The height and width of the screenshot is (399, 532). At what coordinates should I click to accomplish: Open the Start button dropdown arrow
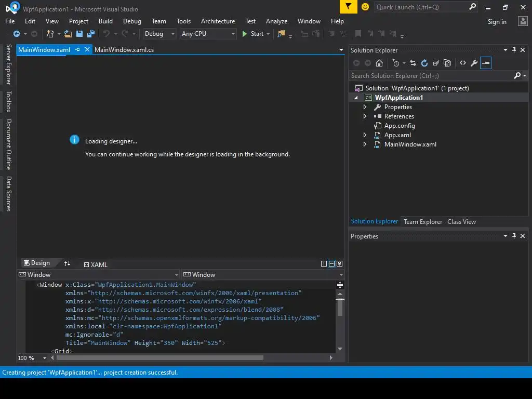coord(268,34)
